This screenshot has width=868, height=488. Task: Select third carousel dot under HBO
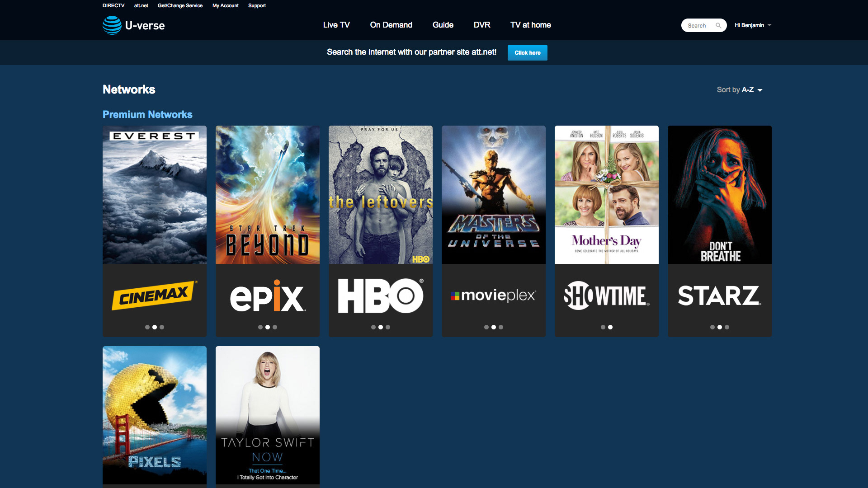pyautogui.click(x=388, y=327)
